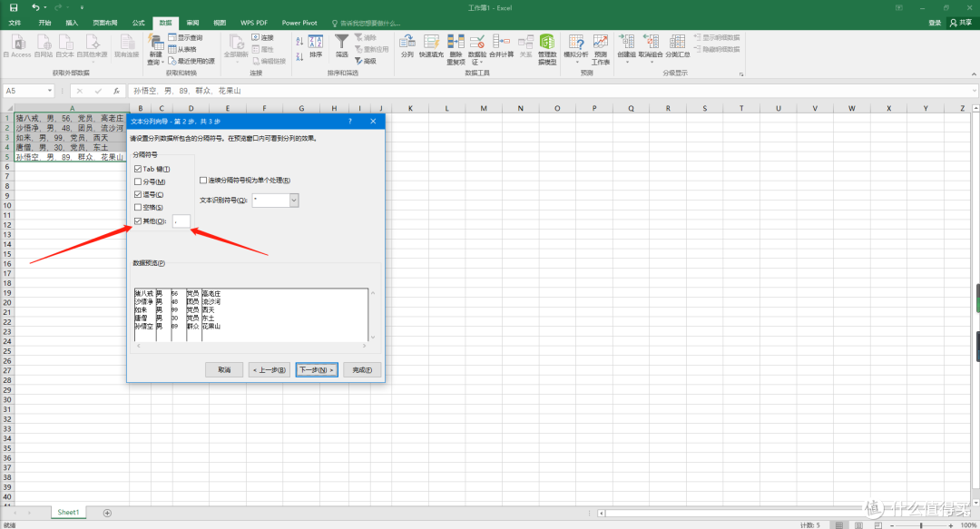This screenshot has width=980, height=529.
Task: Check the 分号 (semicolon) delimiter checkbox
Action: tap(138, 182)
